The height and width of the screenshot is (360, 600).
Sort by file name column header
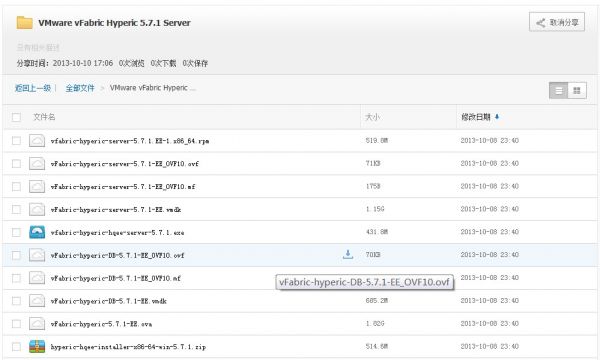click(44, 117)
